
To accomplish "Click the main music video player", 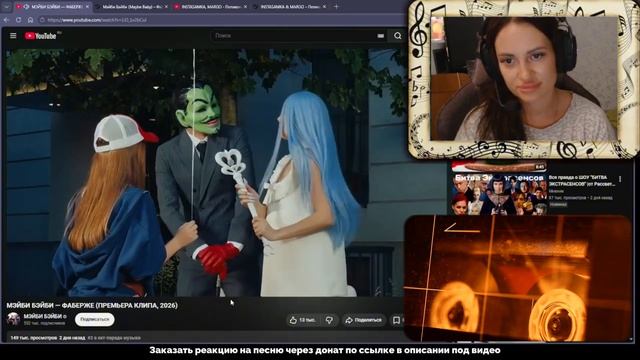I will (x=206, y=172).
